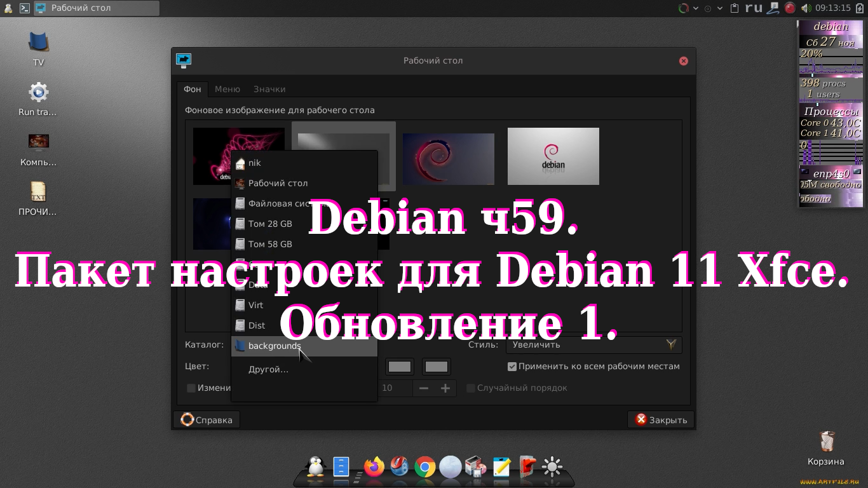Choose Другой… in folder list

click(304, 370)
